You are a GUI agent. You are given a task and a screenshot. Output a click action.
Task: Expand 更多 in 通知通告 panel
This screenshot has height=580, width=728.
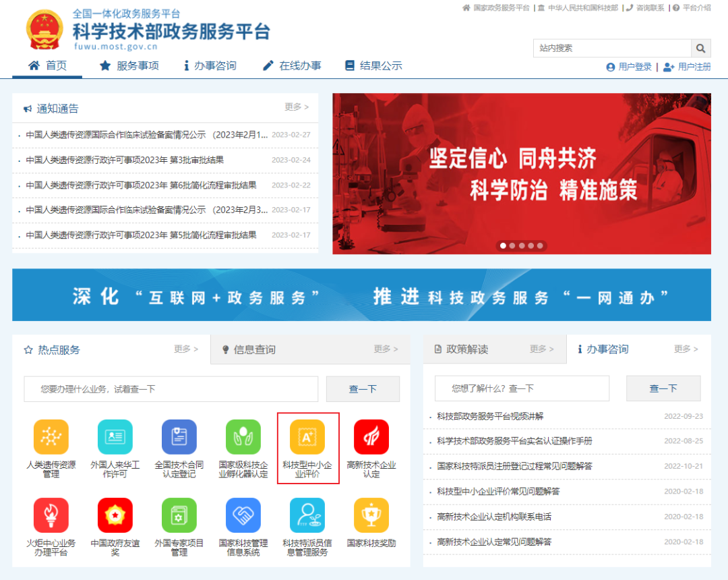point(297,107)
